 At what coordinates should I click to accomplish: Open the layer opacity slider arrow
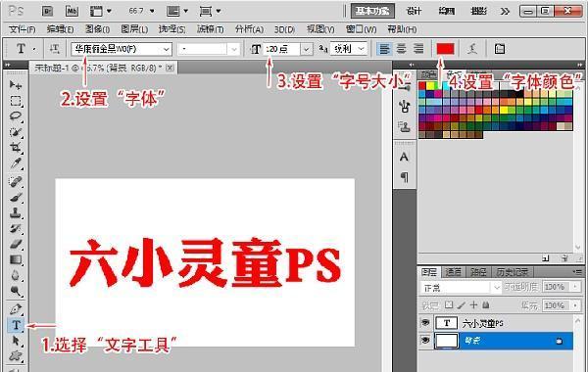(x=575, y=287)
